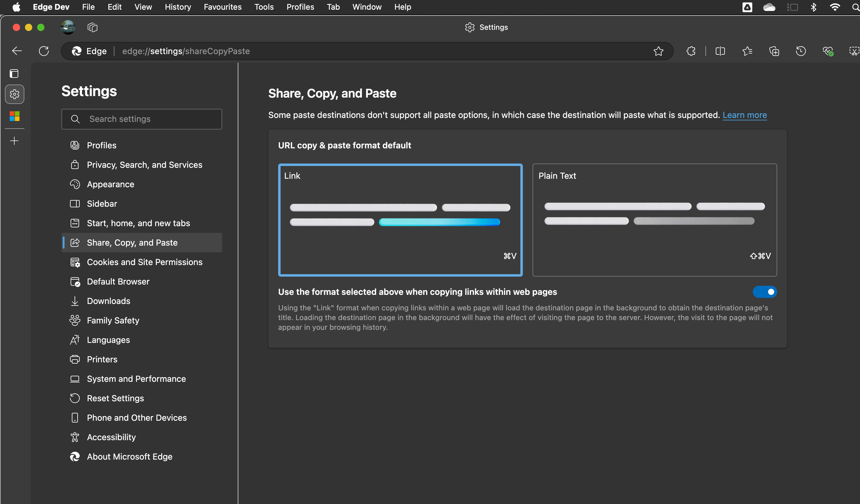Click the Extensions puzzle icon in toolbar
Viewport: 860px width, 504px height.
tap(691, 51)
